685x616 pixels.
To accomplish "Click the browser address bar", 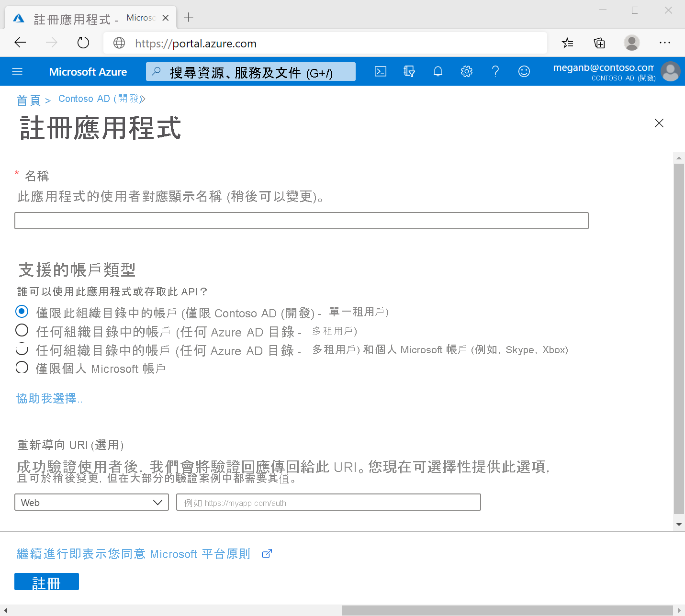I will [326, 43].
